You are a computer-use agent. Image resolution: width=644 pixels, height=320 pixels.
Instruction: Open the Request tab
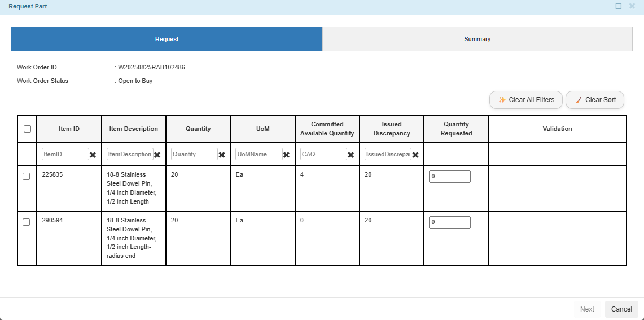167,39
